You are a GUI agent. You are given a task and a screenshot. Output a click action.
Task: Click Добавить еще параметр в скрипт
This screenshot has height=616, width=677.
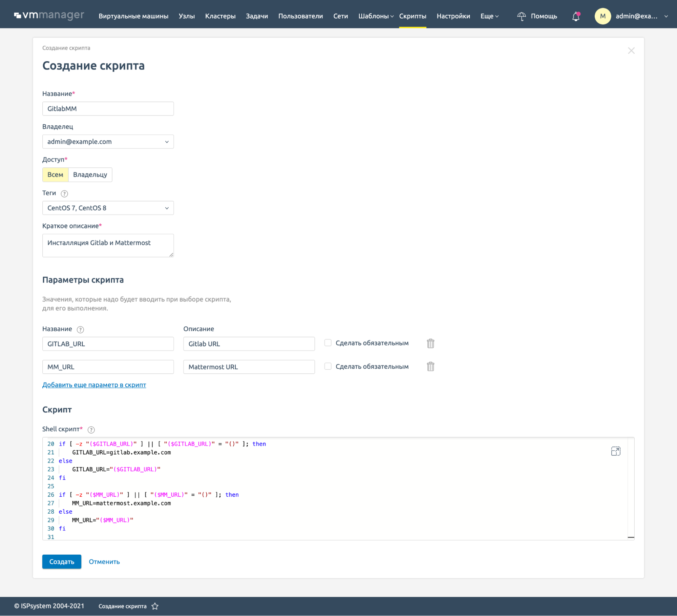pos(94,385)
